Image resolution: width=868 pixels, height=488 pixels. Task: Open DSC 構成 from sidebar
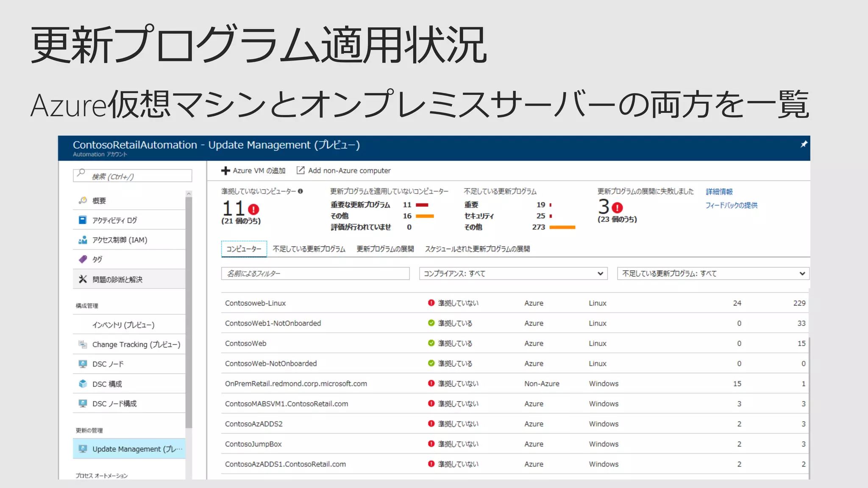[x=107, y=384]
